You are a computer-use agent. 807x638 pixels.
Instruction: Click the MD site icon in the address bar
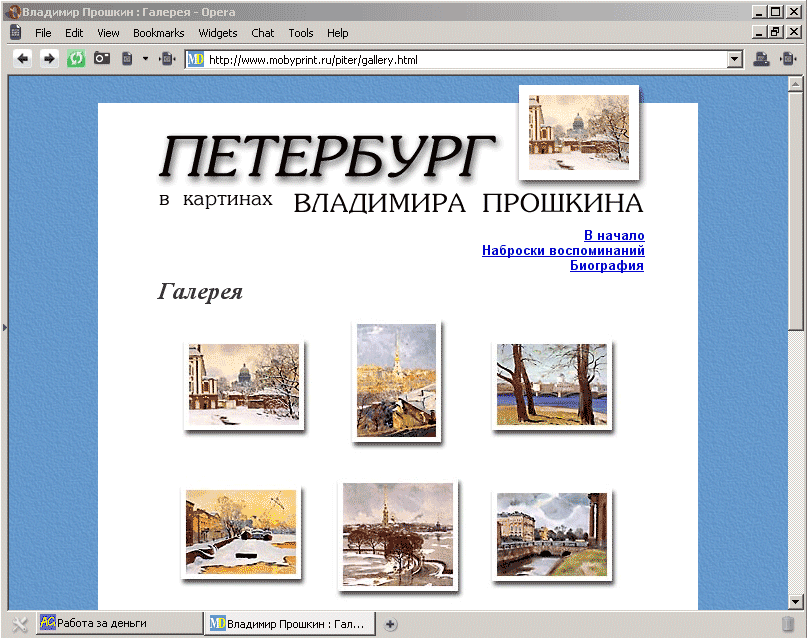(196, 60)
